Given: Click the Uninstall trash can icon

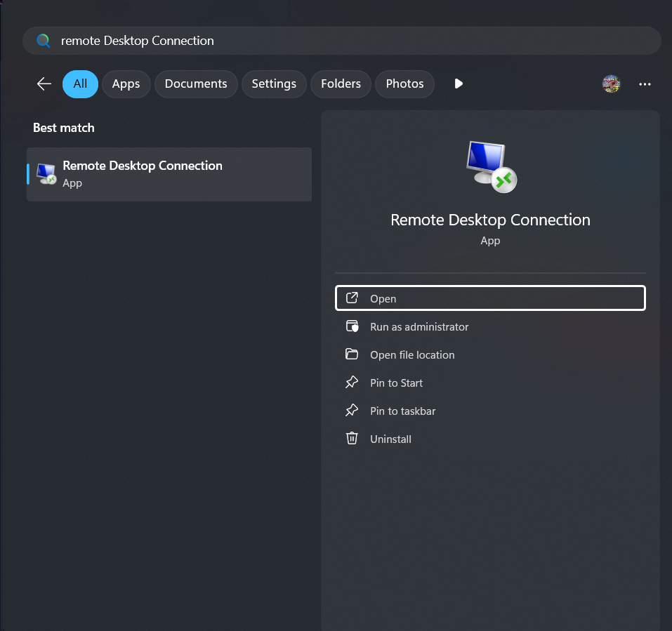Looking at the screenshot, I should [x=352, y=438].
